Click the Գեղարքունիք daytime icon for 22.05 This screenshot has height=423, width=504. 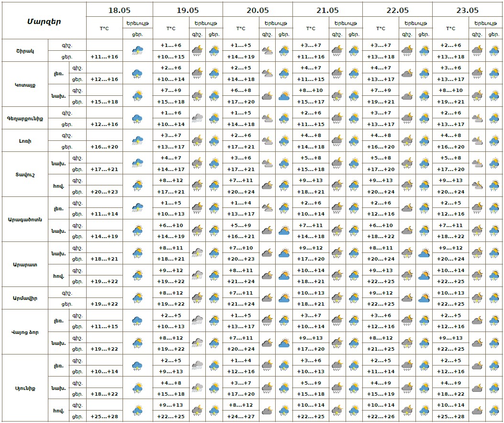pos(424,118)
